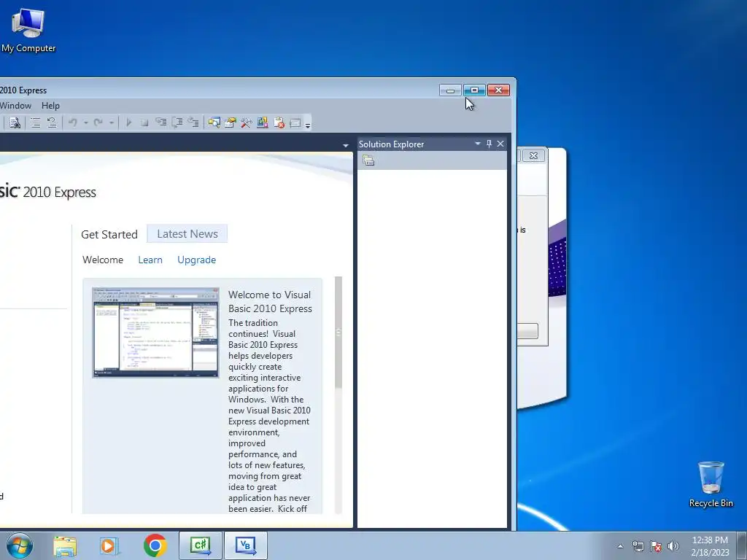
Task: Expand the toolbar options overflow arrow
Action: coord(308,125)
